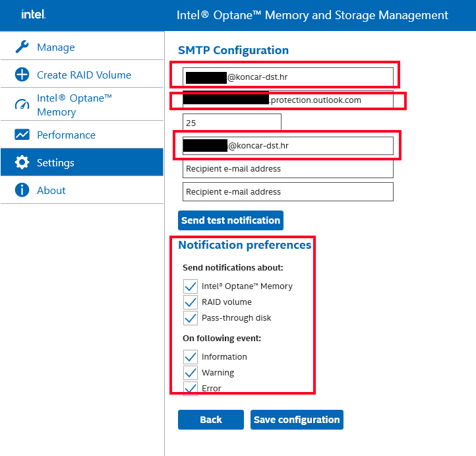Disable Pass-through disk notifications

pos(191,317)
